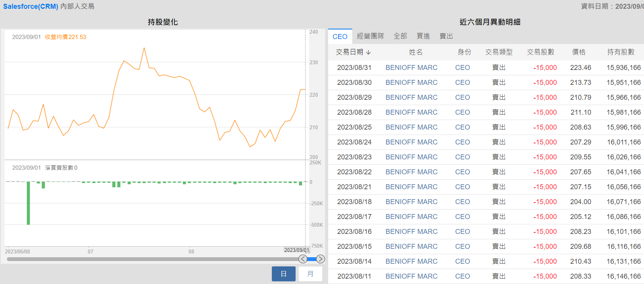Show 買進 transactions tab
The height and width of the screenshot is (284, 644).
tap(423, 36)
